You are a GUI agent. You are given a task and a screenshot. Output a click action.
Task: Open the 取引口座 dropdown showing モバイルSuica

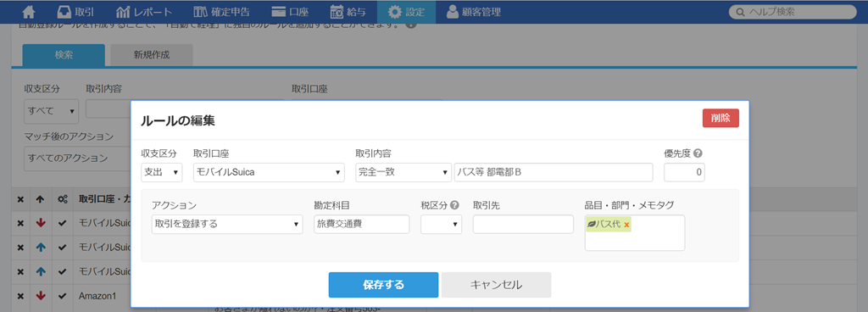click(269, 172)
